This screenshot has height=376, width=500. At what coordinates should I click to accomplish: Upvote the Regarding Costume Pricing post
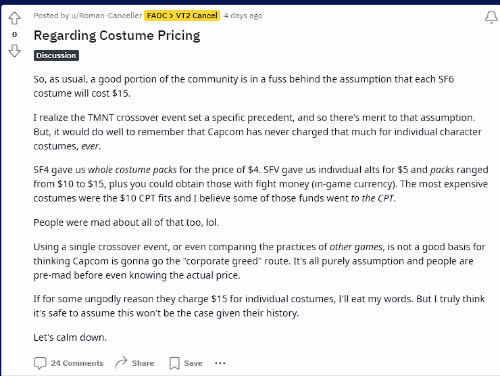tap(14, 18)
